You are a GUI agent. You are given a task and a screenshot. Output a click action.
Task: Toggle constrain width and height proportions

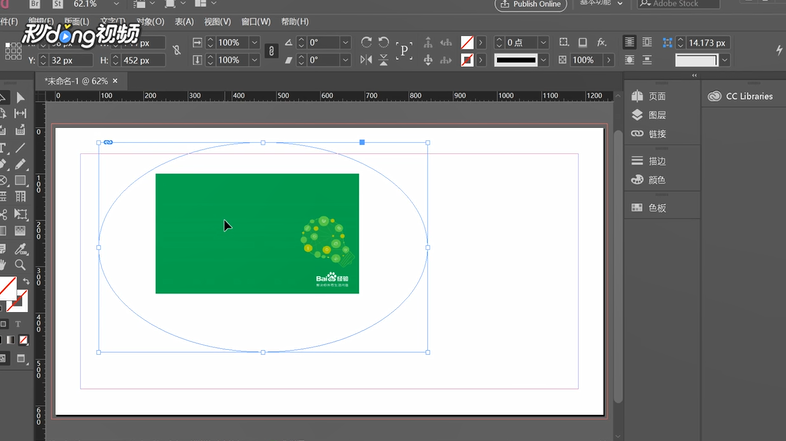[x=176, y=50]
